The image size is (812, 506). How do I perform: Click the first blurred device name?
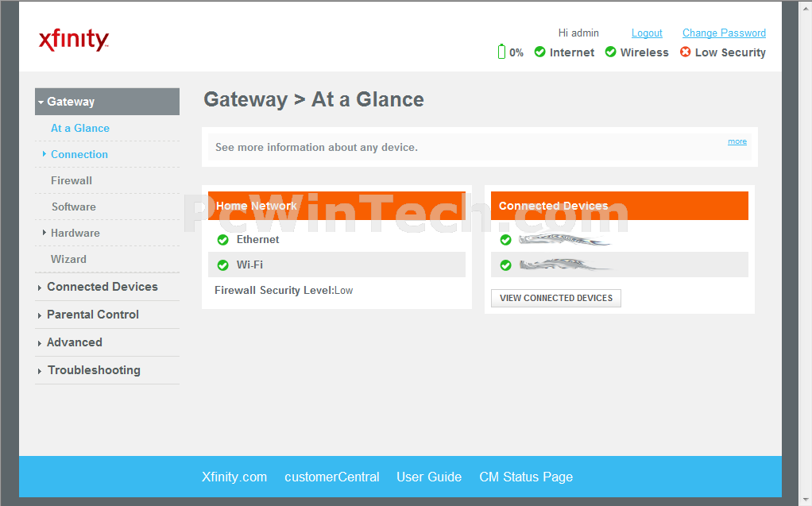click(564, 240)
